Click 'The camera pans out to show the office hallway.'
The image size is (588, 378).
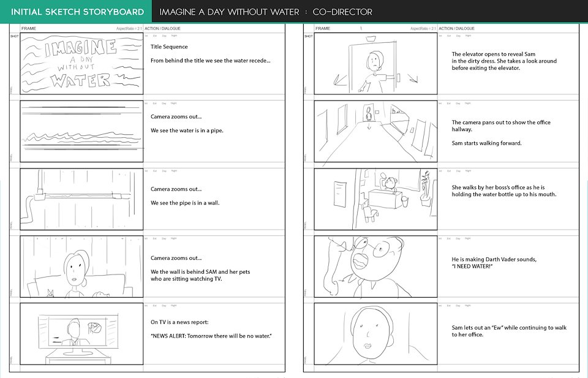click(x=501, y=126)
